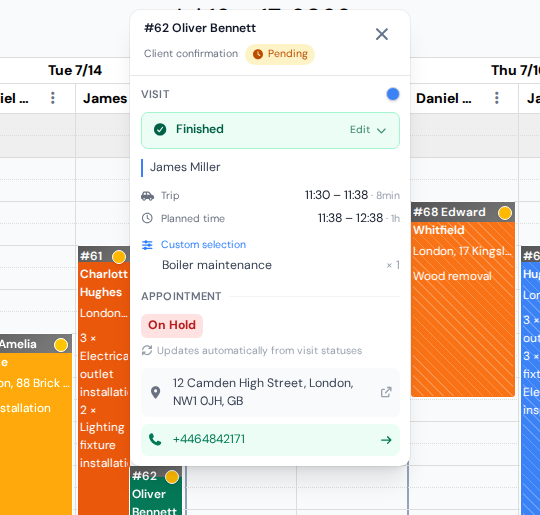Click the yellow status dot on #61
540x515 pixels.
[x=119, y=257]
